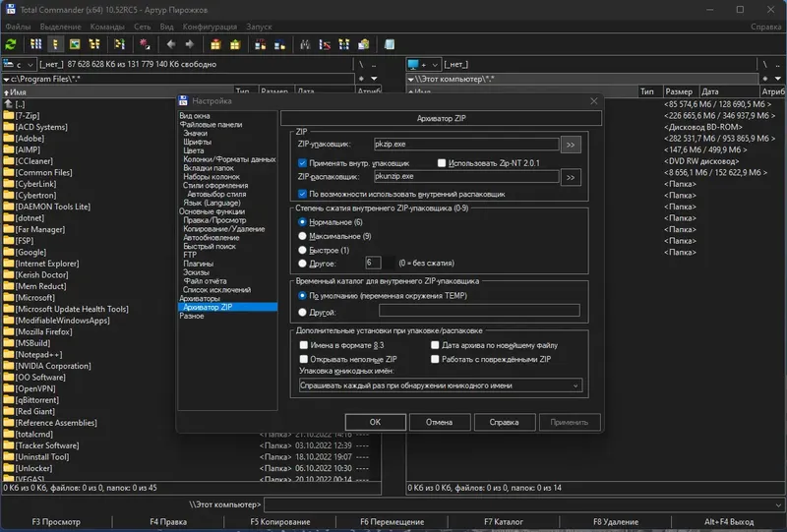Click the green refresh icon in toolbar
787x532 pixels.
pos(11,44)
